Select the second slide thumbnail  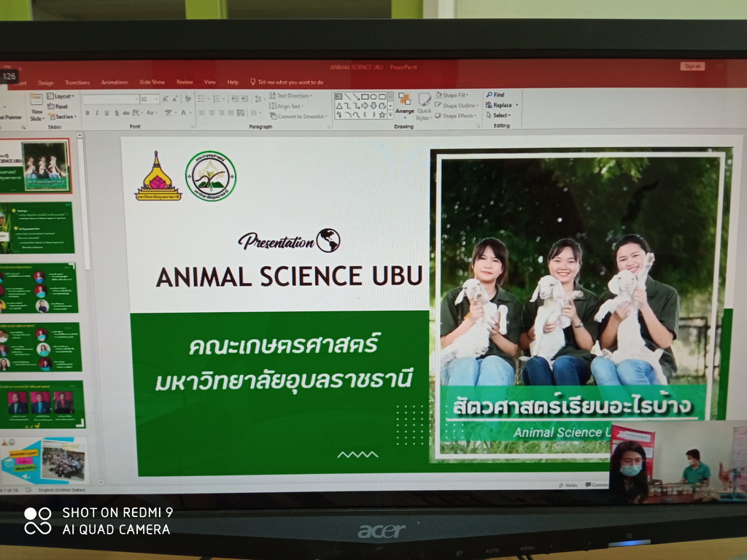38,228
